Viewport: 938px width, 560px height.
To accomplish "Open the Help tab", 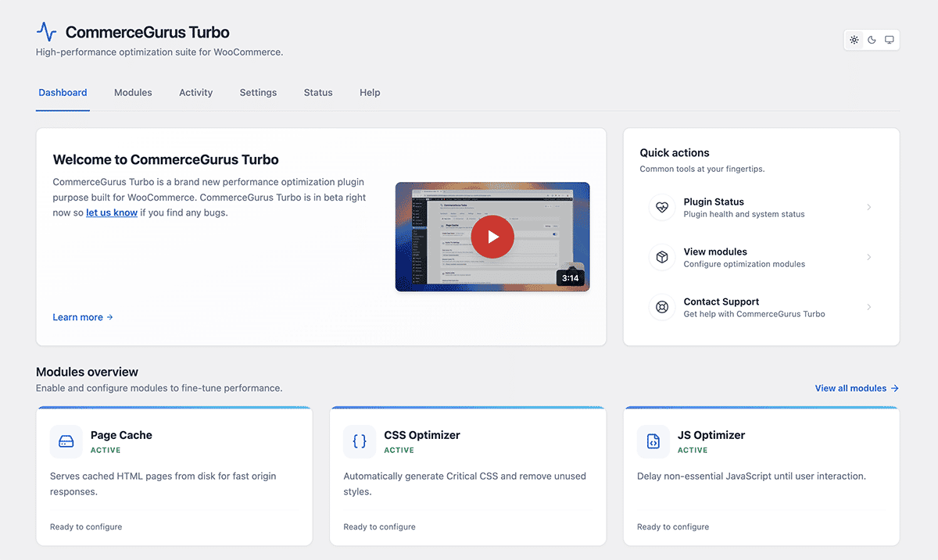I will point(370,92).
